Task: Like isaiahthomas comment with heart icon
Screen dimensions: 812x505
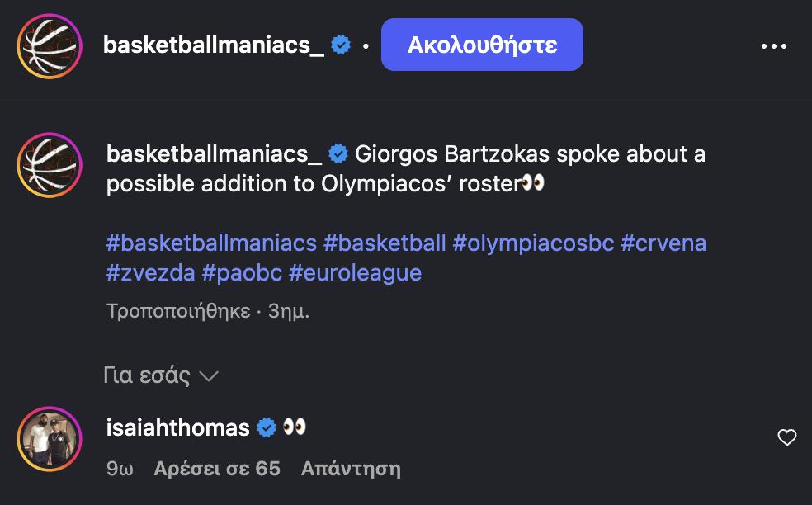Action: tap(787, 437)
